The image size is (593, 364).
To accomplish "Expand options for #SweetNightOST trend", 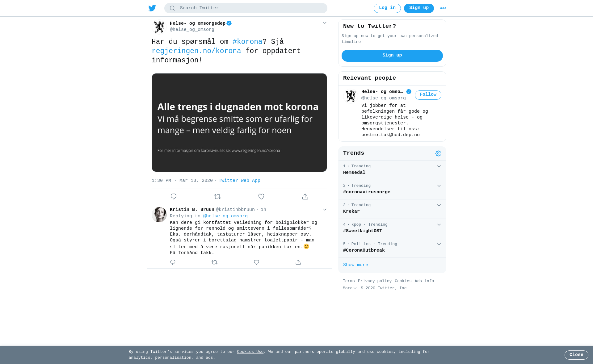I will tap(439, 225).
